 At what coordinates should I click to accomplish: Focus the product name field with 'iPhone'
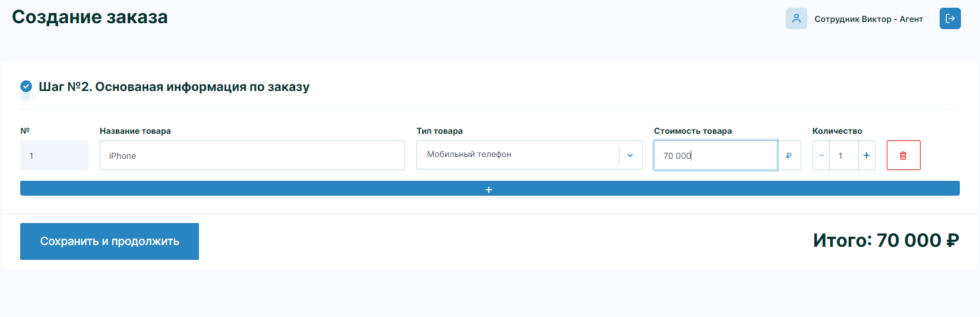pos(252,155)
